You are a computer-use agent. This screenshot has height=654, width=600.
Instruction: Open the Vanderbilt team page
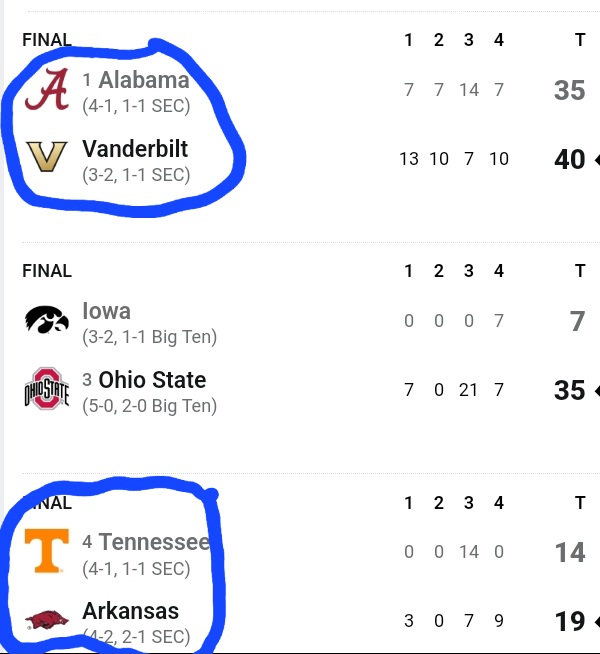coord(135,149)
